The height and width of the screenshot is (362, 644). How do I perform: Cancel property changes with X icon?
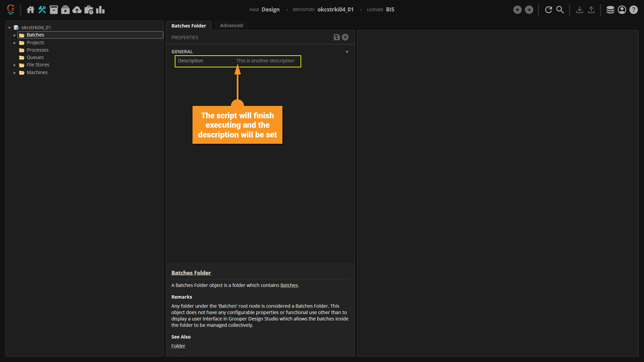345,37
